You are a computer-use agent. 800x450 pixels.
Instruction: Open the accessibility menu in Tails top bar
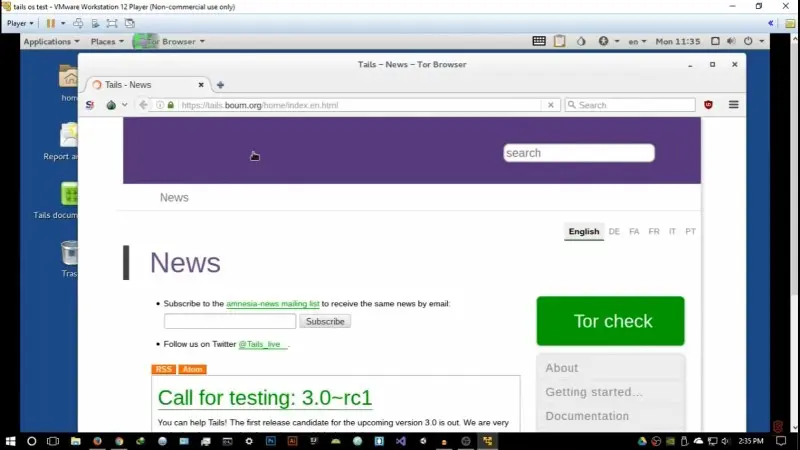click(608, 41)
